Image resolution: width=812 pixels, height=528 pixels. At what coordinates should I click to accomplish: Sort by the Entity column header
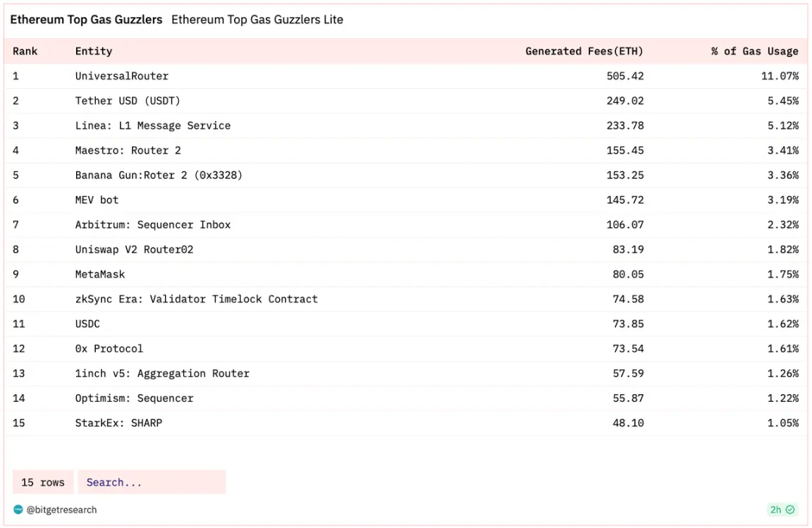(x=94, y=51)
